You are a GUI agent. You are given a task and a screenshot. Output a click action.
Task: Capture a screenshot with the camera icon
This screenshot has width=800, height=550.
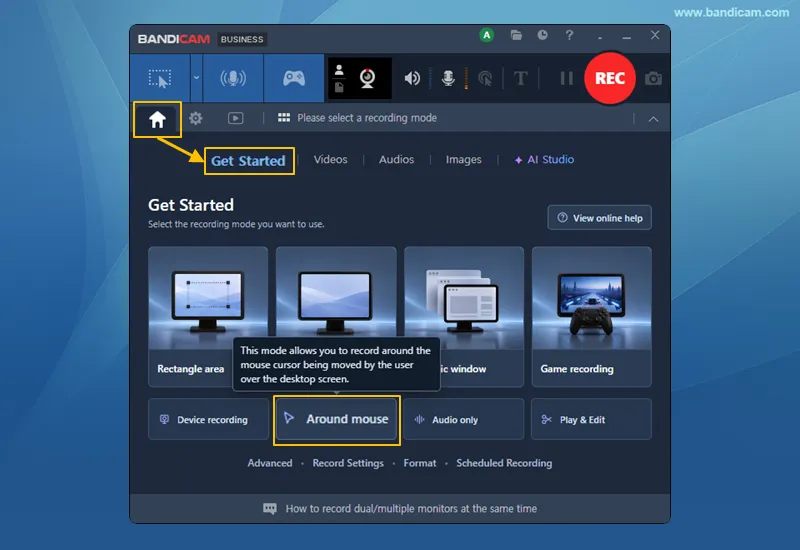pyautogui.click(x=653, y=79)
